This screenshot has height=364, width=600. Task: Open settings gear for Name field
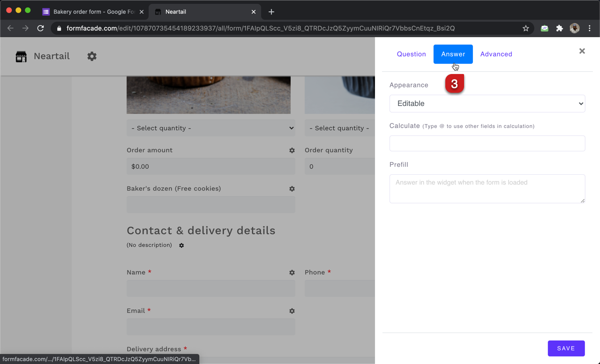pyautogui.click(x=292, y=272)
